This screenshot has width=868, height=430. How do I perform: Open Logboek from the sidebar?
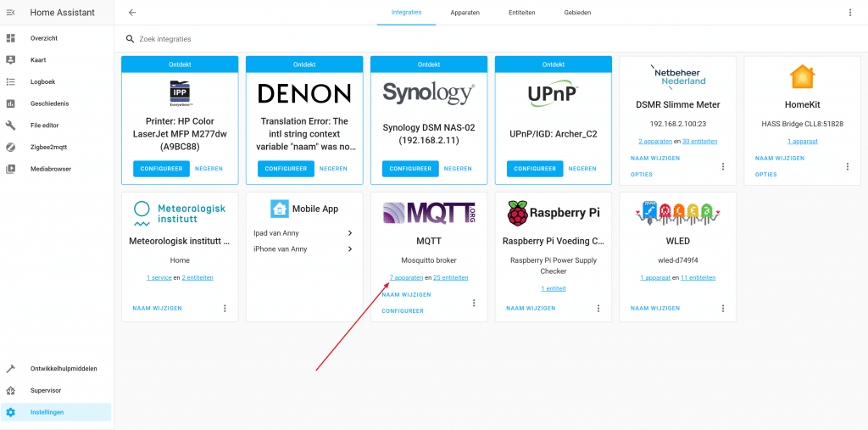42,82
